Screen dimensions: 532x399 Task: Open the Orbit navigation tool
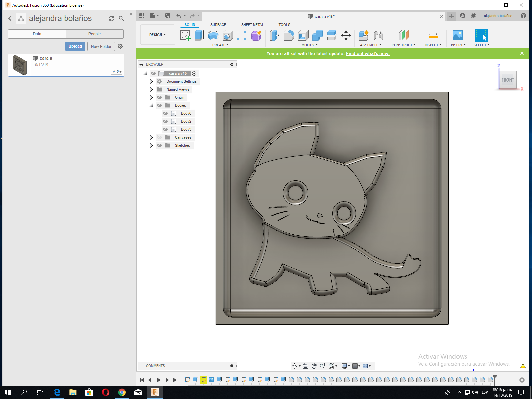pos(294,366)
